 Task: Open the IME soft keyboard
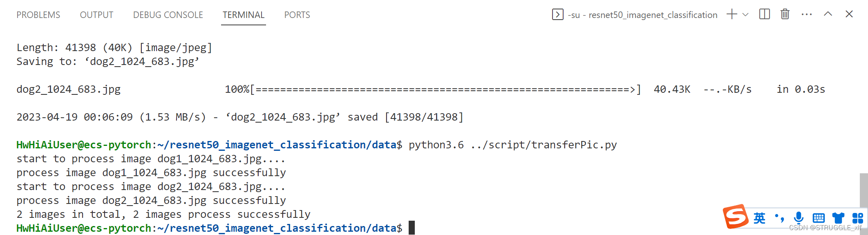tap(819, 218)
